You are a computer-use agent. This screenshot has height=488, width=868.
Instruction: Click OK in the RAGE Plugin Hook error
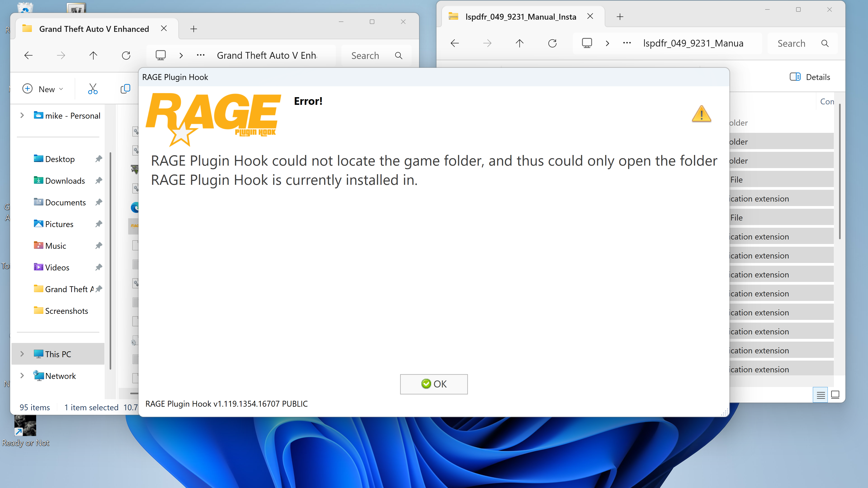[x=434, y=384]
